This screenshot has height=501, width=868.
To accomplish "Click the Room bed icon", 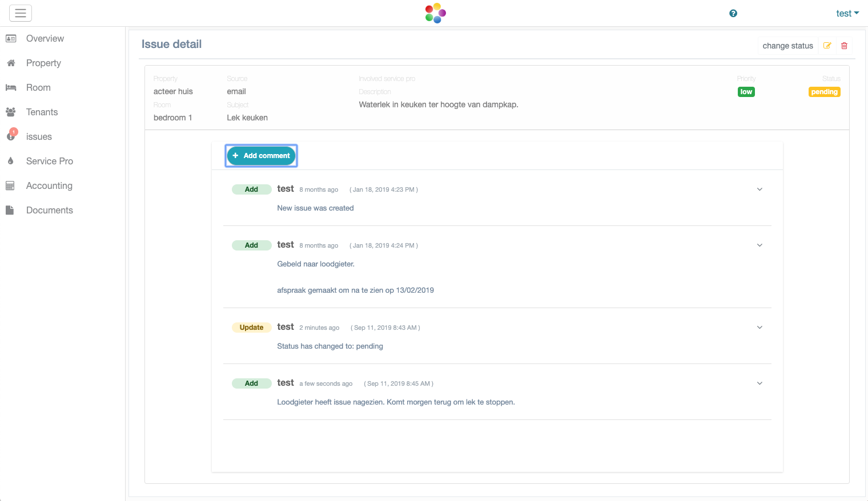I will tap(11, 88).
